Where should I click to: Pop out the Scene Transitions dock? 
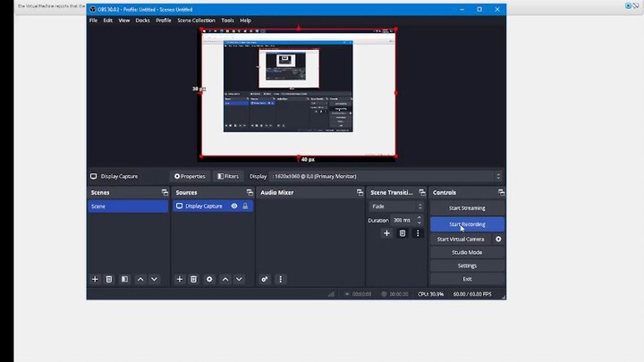pyautogui.click(x=422, y=192)
